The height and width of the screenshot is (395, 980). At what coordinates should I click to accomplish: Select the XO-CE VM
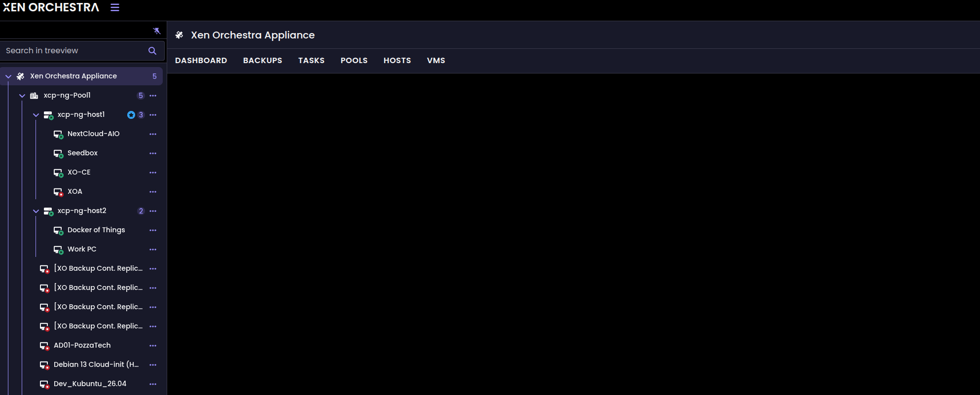[x=79, y=172]
